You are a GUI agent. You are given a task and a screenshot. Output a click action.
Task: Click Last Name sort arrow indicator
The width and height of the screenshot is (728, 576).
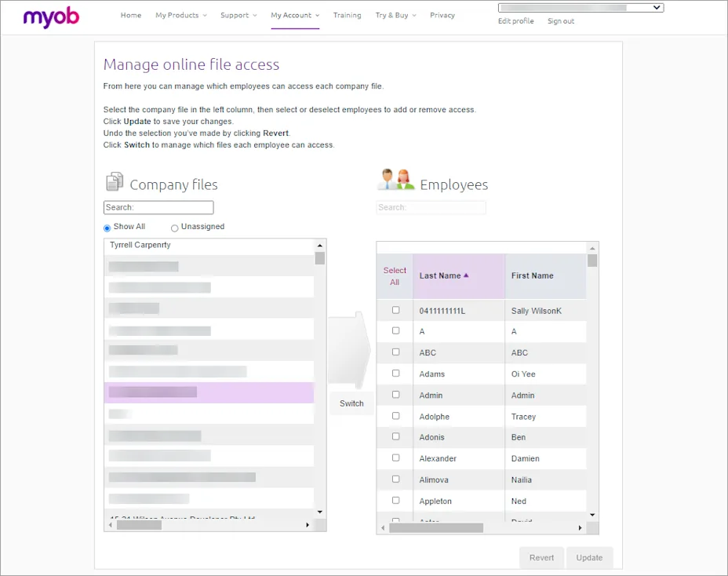pos(466,275)
